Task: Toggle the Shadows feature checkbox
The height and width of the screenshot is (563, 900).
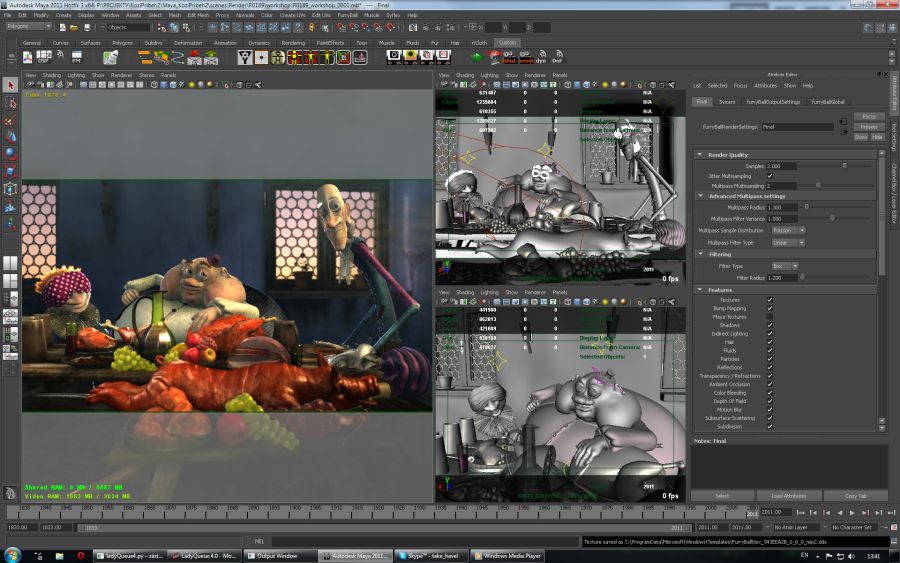Action: [770, 325]
